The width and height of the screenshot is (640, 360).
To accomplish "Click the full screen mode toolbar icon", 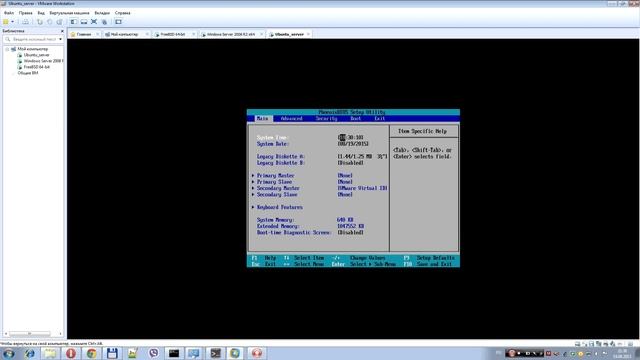I will tap(94, 22).
